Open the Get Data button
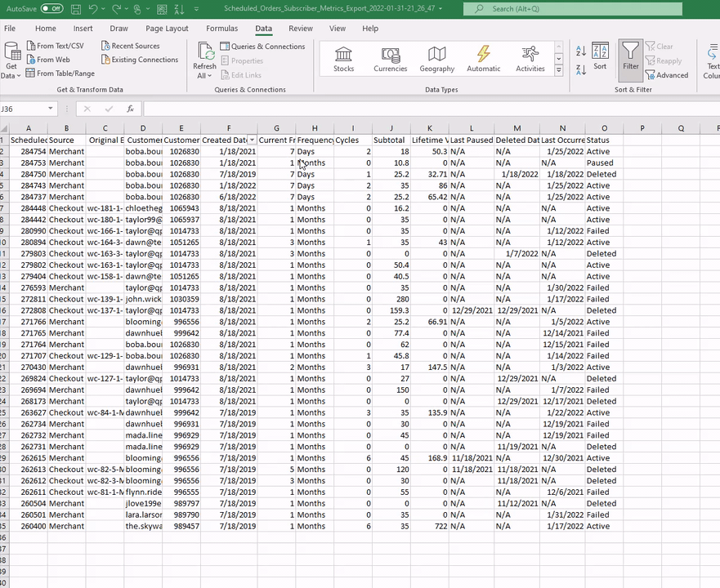This screenshot has width=720, height=588. [x=11, y=60]
